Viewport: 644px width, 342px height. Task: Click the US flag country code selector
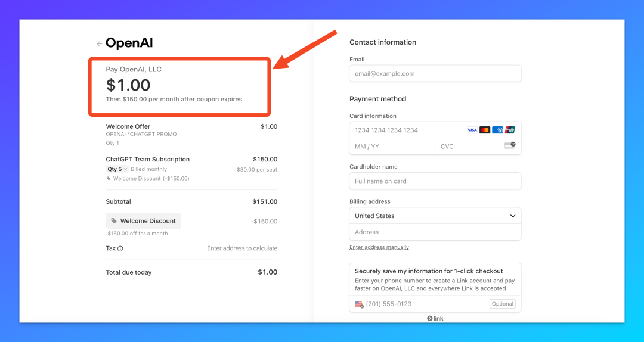[x=360, y=304]
